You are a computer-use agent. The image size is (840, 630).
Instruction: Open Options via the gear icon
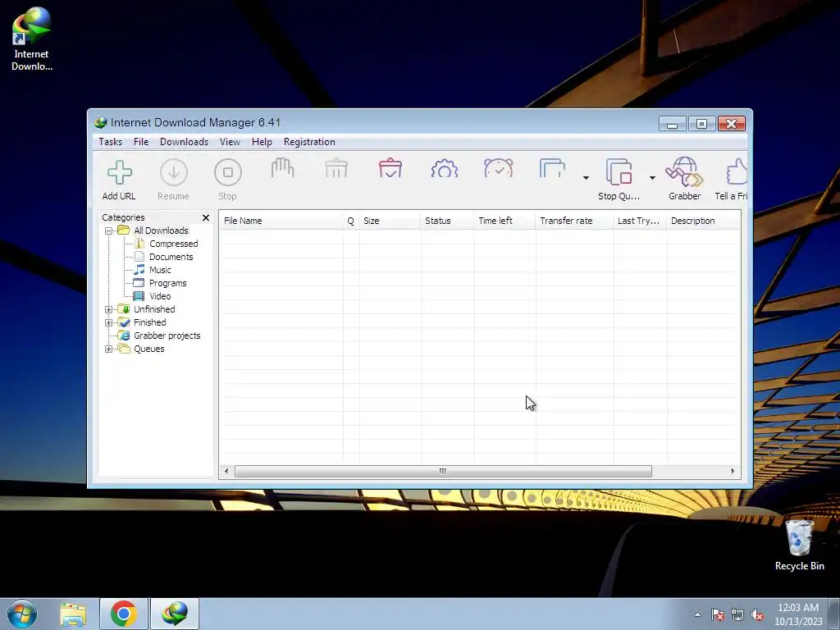click(x=445, y=169)
